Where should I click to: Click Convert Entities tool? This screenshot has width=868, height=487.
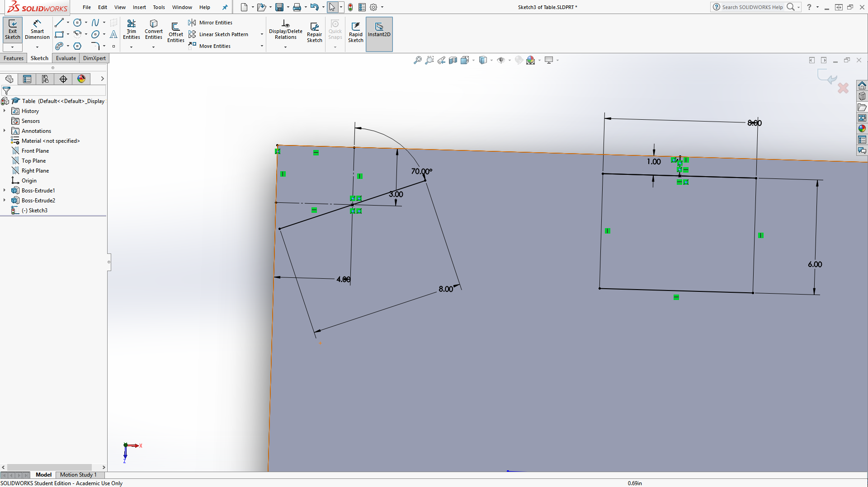point(154,30)
